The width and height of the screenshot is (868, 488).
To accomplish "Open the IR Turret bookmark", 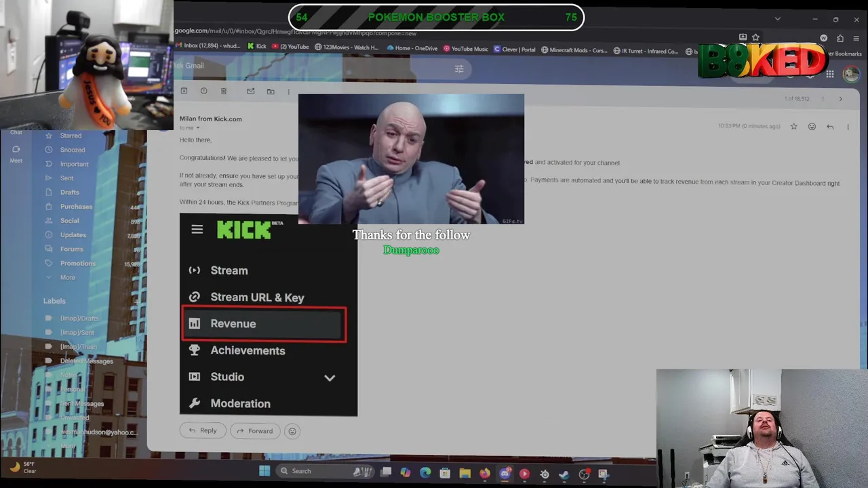I will pyautogui.click(x=646, y=51).
